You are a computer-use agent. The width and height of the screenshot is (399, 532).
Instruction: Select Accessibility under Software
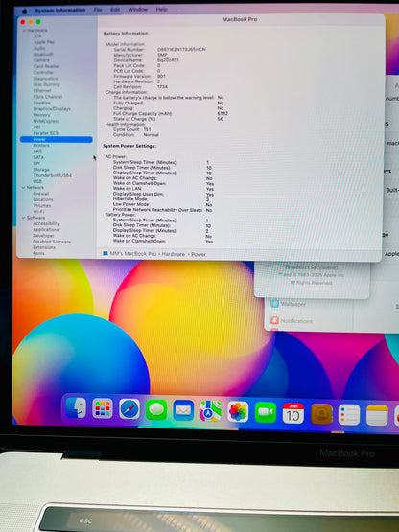pyautogui.click(x=46, y=224)
